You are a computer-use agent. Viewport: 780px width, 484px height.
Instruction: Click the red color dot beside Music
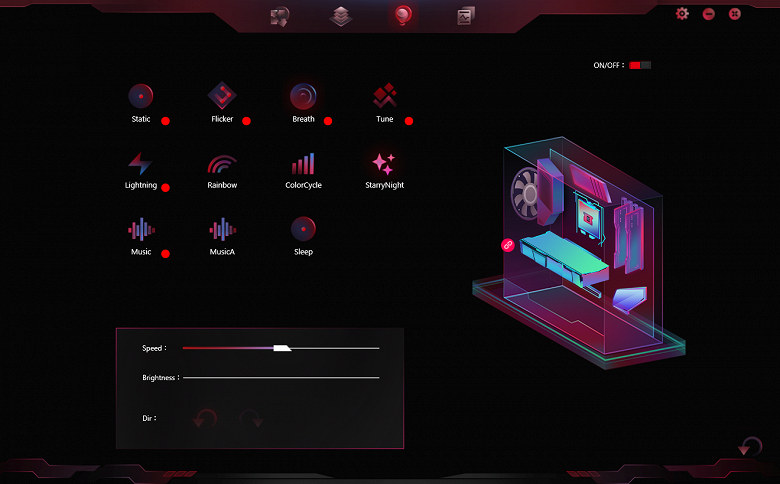[x=166, y=254]
